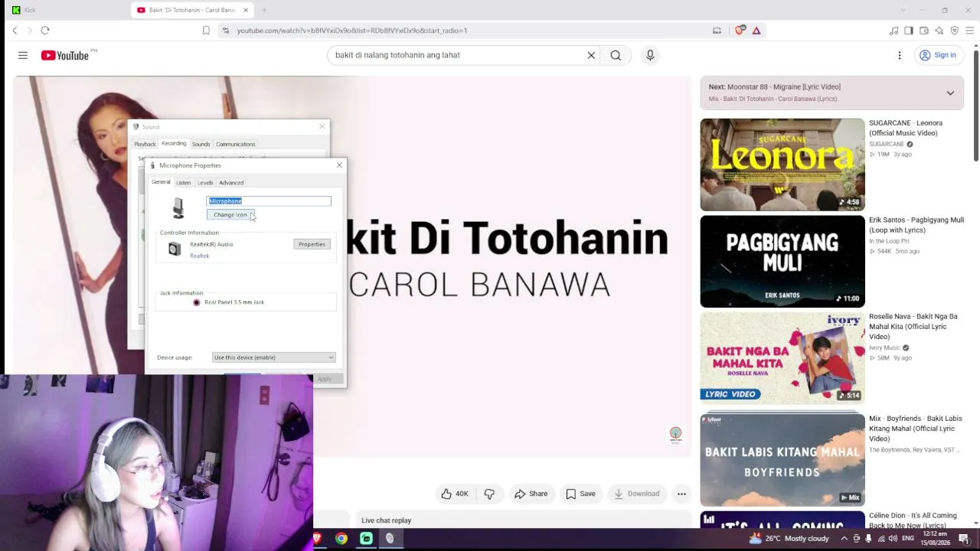Switch to the Levels tab

[205, 183]
